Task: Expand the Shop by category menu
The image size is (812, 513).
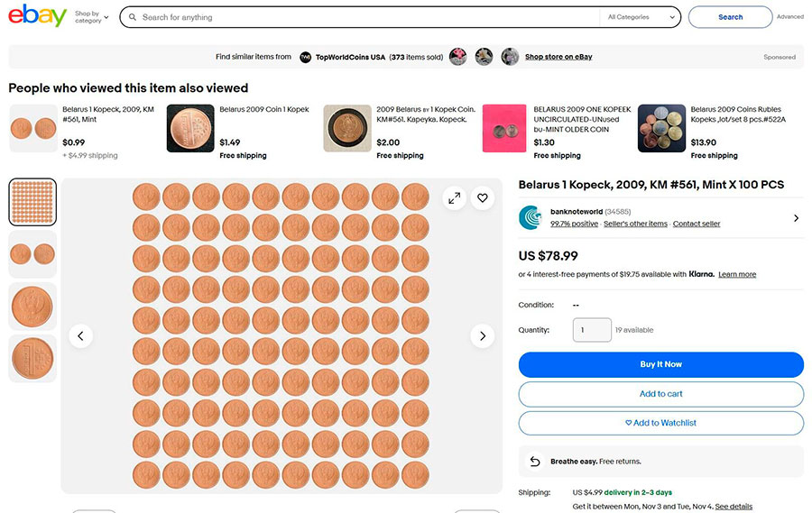Action: [91, 17]
